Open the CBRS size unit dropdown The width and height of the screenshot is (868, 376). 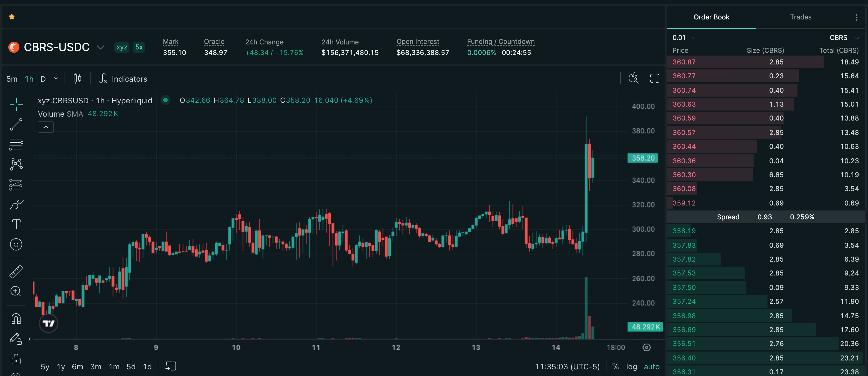(844, 38)
